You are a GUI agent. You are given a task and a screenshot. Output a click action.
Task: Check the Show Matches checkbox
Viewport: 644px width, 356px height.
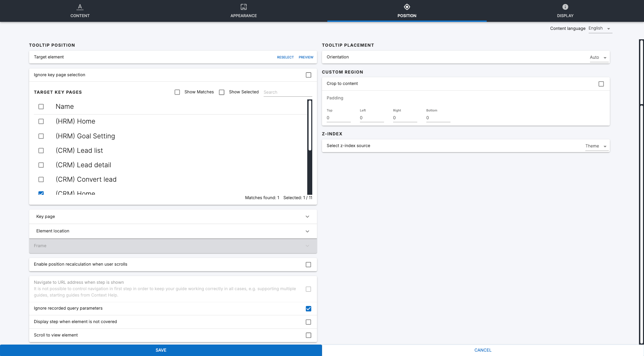[177, 92]
